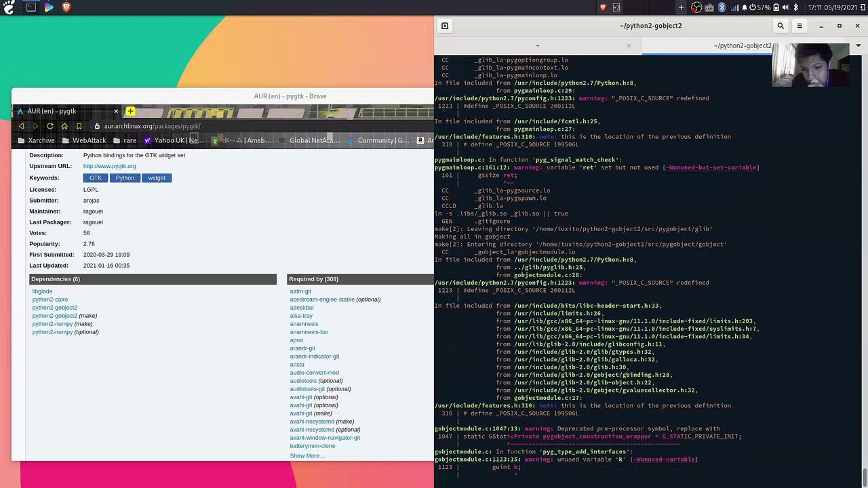Open the terminal launcher in top panel

click(31, 7)
